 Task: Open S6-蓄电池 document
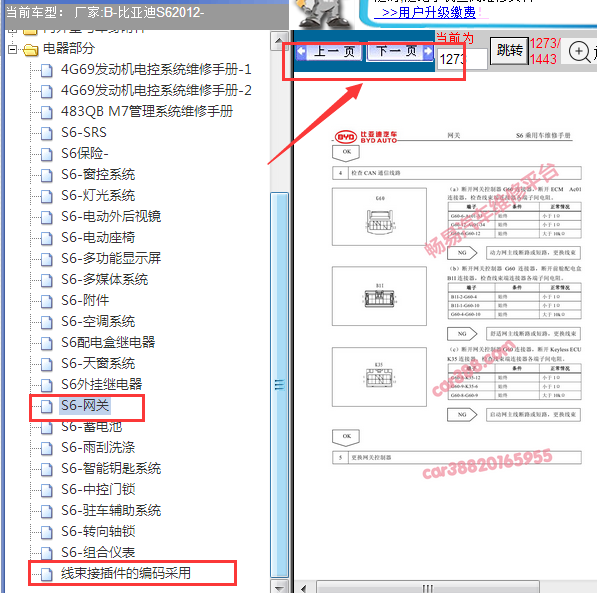(91, 427)
